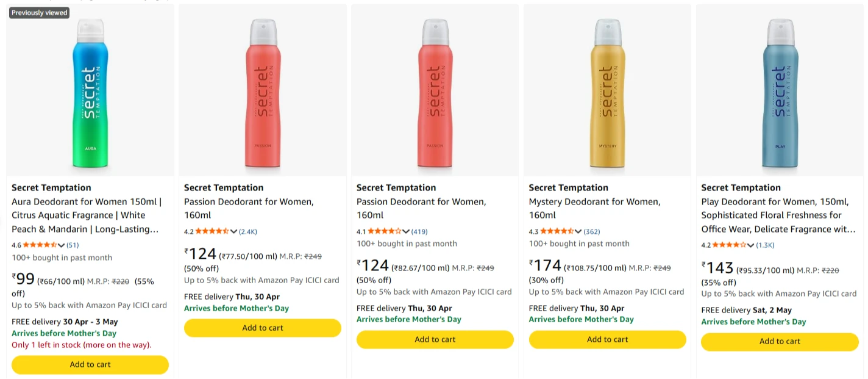This screenshot has width=868, height=379.
Task: Click the stars beside the 1.3K reviews count
Action: coord(729,245)
